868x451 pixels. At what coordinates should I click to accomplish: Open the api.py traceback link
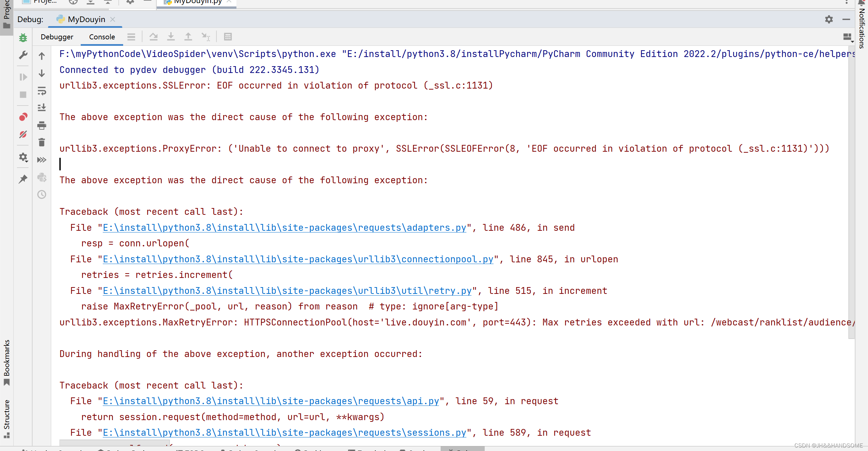271,401
